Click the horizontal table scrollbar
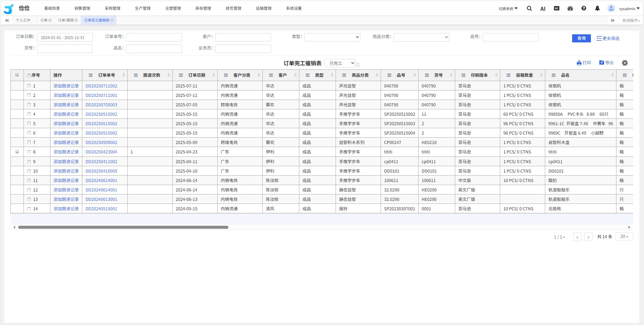 (x=123, y=227)
